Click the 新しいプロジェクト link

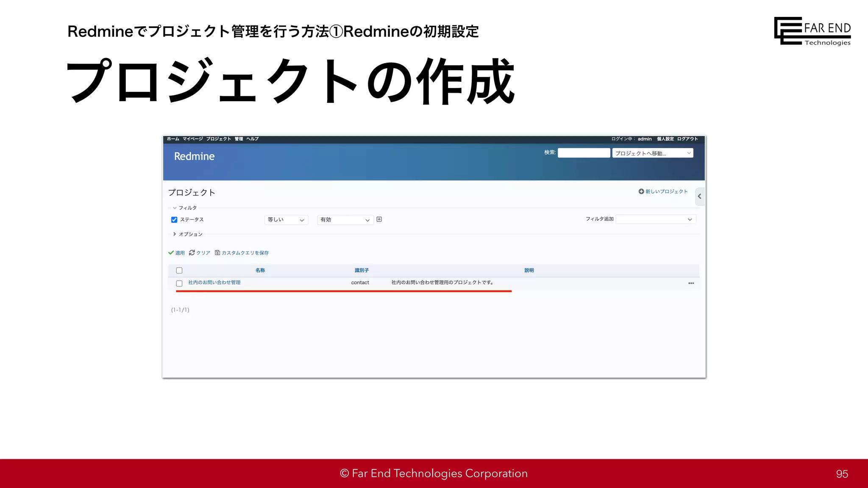(x=667, y=191)
